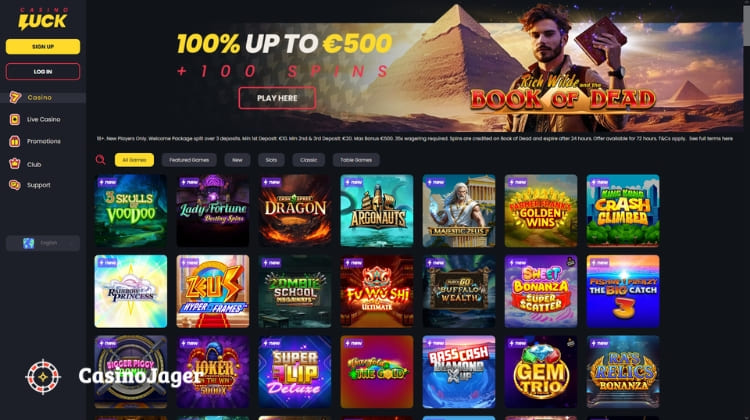
Task: Show the Table Games category
Action: (x=356, y=160)
